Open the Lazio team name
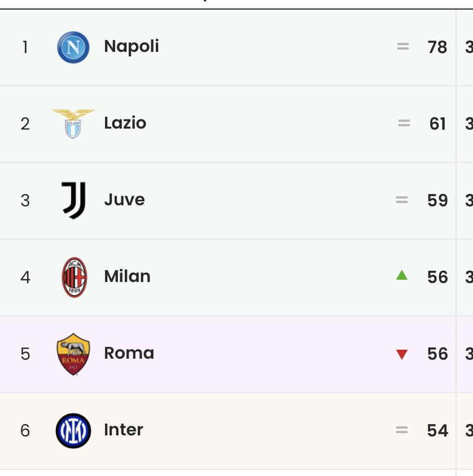 pos(125,123)
